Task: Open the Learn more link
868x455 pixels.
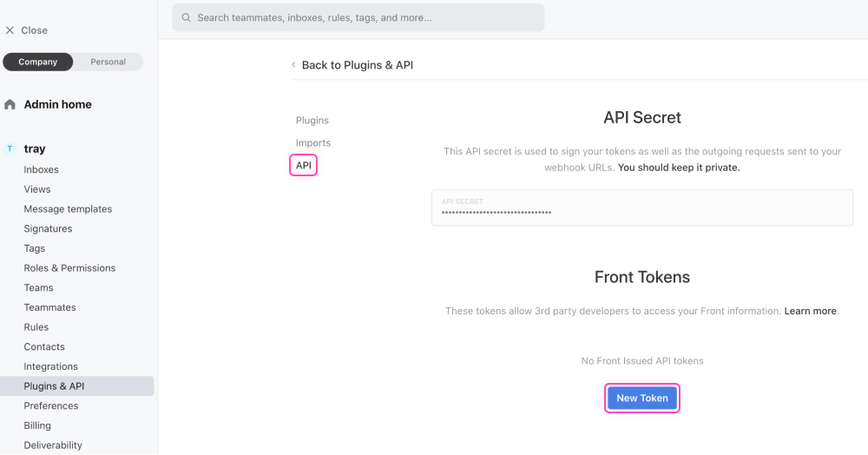Action: (x=811, y=311)
